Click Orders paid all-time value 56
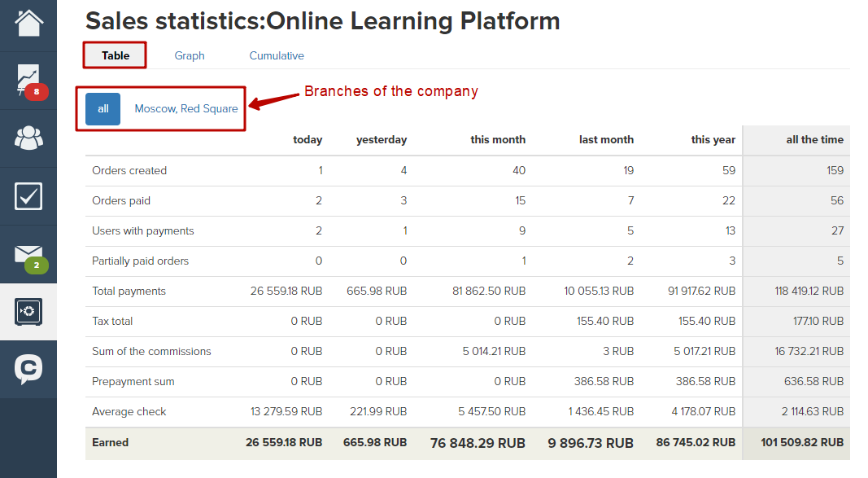The height and width of the screenshot is (478, 868). pos(837,200)
